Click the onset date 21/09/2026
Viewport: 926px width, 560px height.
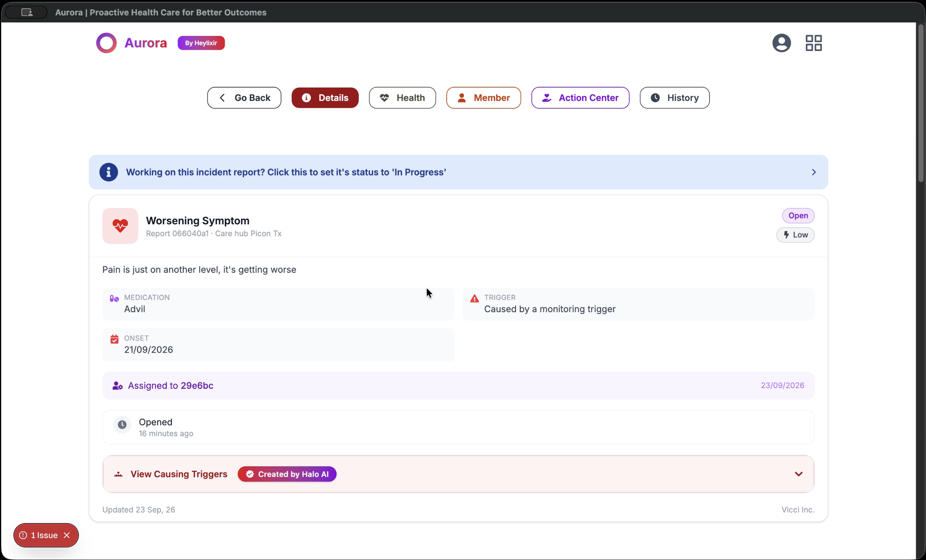pos(148,350)
